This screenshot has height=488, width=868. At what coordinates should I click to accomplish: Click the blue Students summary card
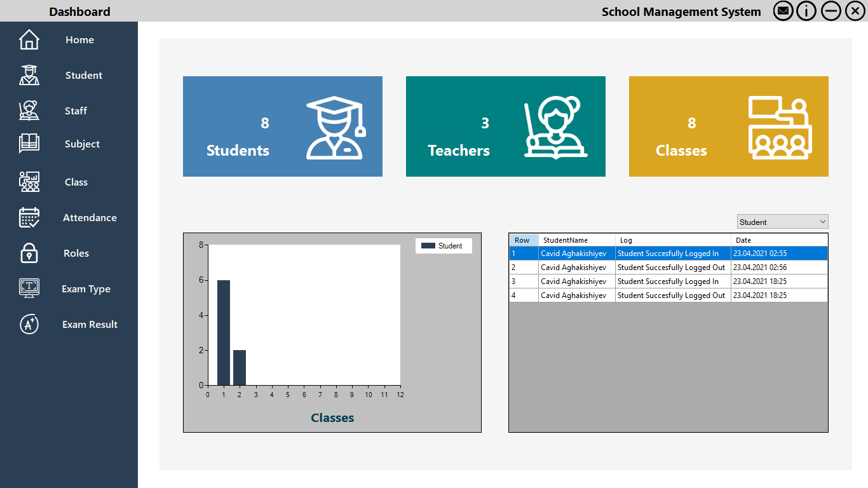[283, 126]
